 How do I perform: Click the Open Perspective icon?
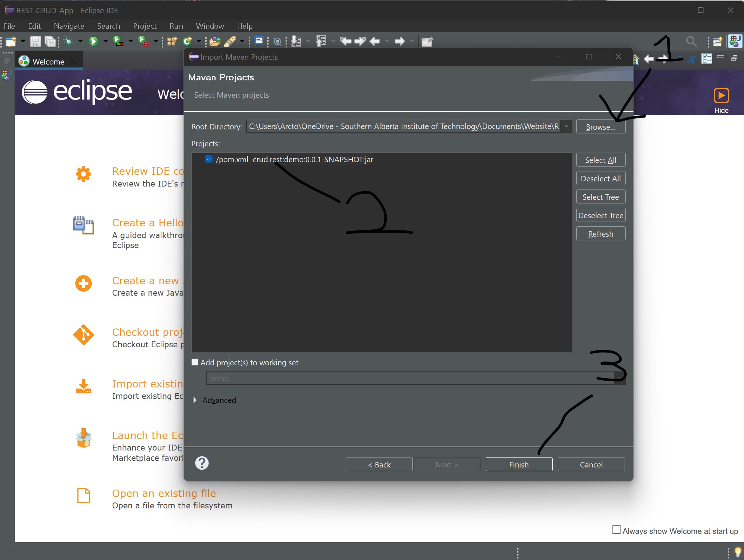click(x=717, y=42)
